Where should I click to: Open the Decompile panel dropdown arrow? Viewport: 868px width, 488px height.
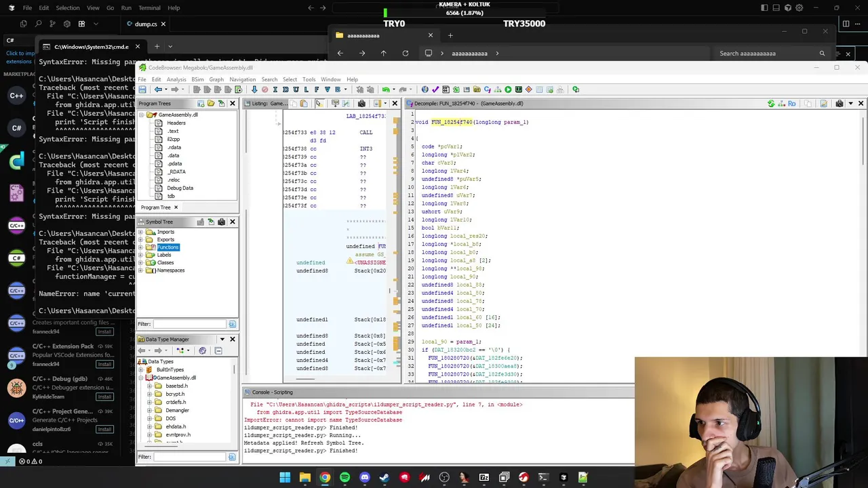[850, 104]
